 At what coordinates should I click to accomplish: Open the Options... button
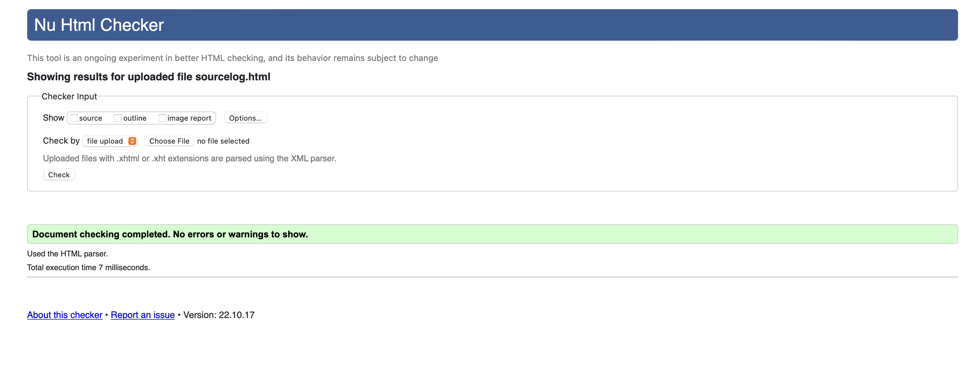pyautogui.click(x=245, y=118)
